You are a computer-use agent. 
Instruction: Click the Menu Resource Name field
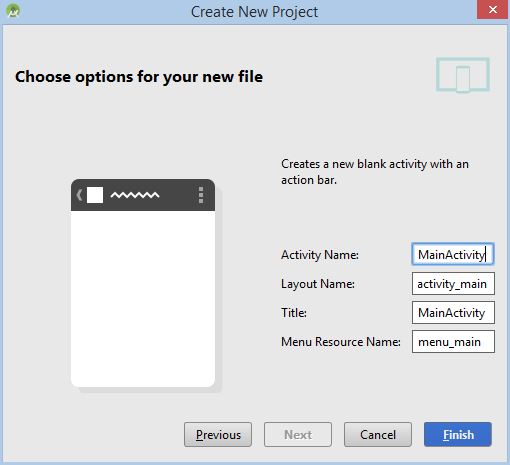point(453,342)
